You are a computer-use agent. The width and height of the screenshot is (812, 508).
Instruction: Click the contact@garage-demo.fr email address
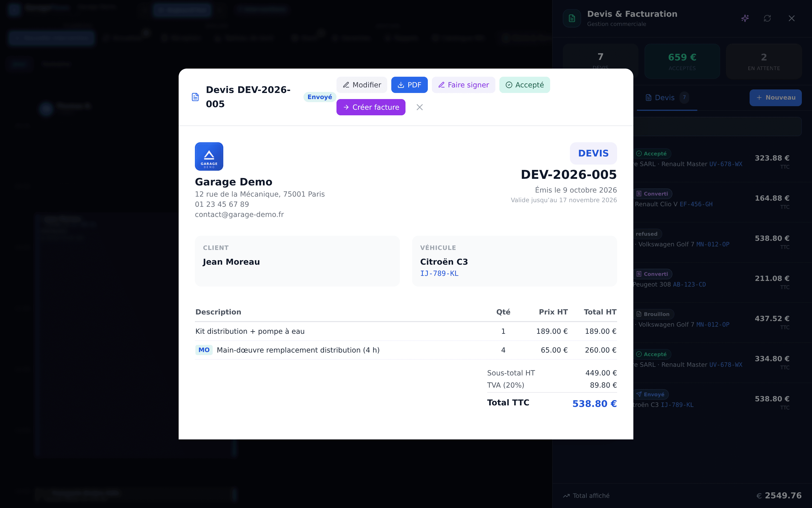point(239,214)
